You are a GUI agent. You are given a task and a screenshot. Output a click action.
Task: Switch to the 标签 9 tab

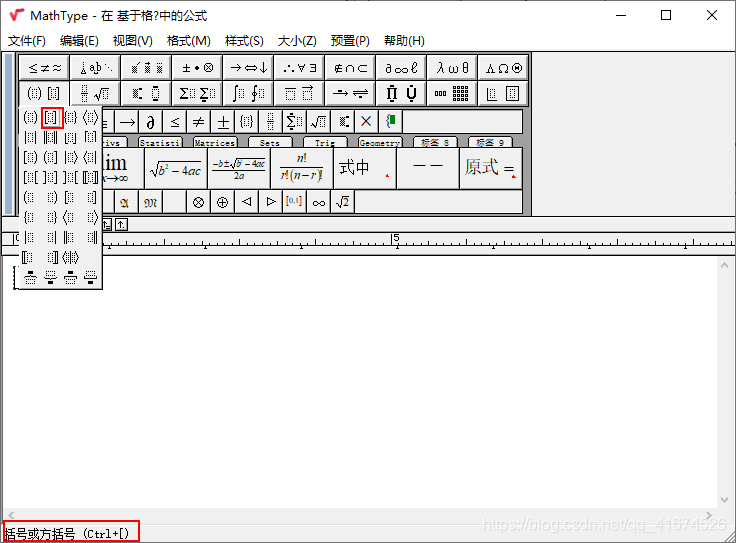tap(490, 143)
